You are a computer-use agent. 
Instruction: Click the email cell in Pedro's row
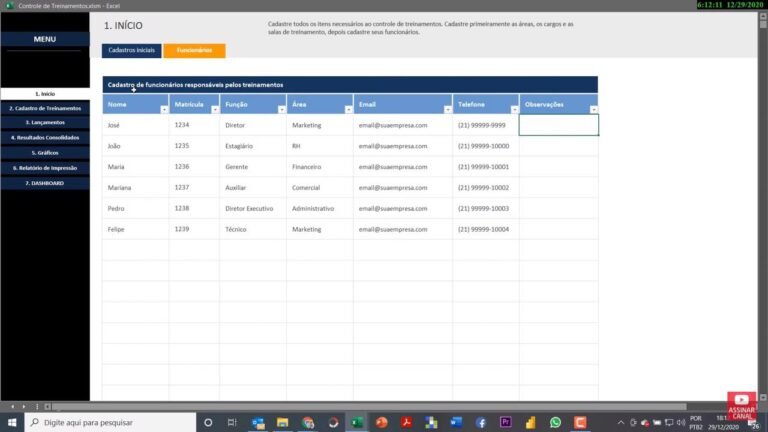pyautogui.click(x=403, y=209)
